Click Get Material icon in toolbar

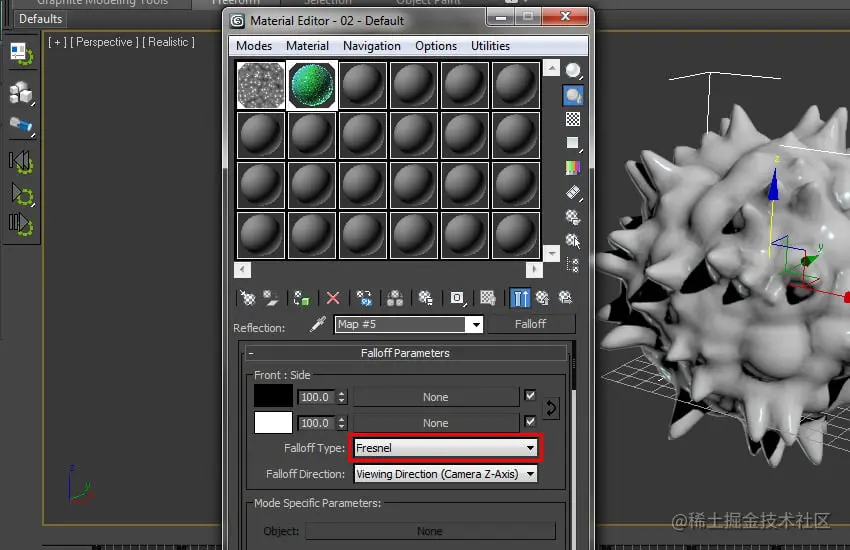(247, 298)
